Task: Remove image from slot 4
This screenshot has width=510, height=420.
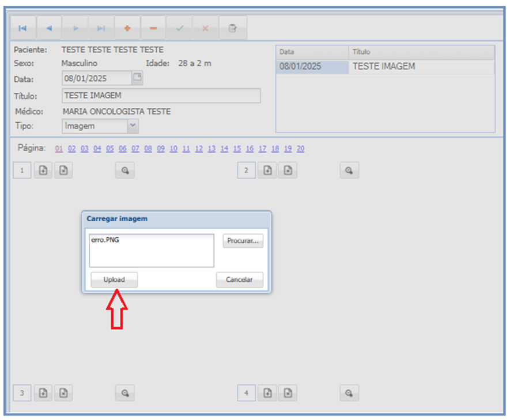Action: [288, 393]
